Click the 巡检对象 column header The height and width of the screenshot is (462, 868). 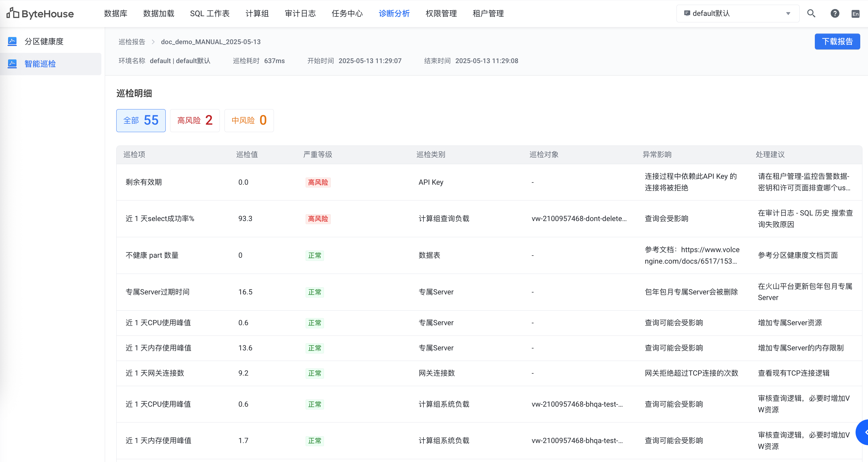[544, 154]
